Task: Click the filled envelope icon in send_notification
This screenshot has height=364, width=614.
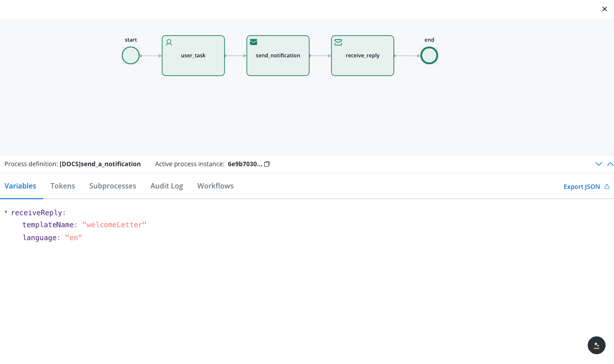Action: (254, 42)
